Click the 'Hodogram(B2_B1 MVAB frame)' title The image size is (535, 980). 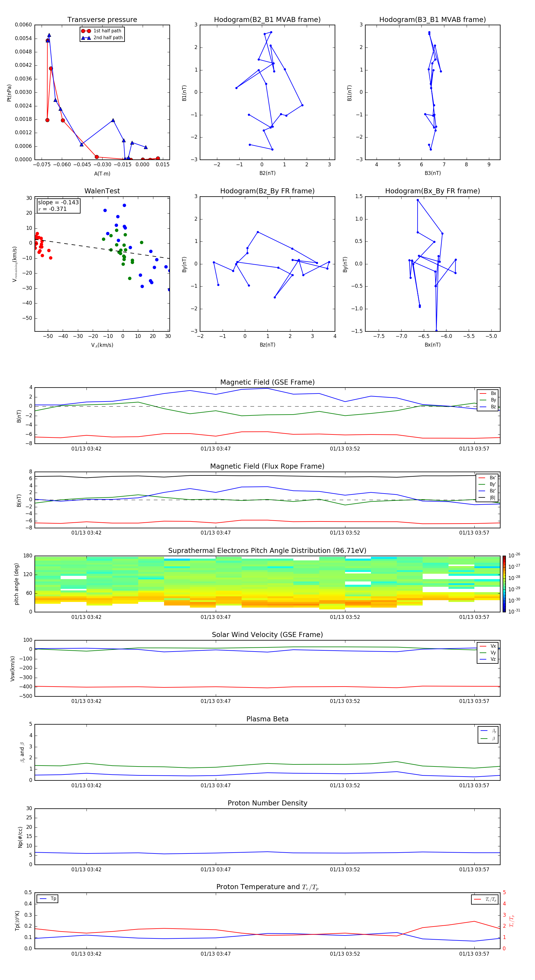coord(267,20)
